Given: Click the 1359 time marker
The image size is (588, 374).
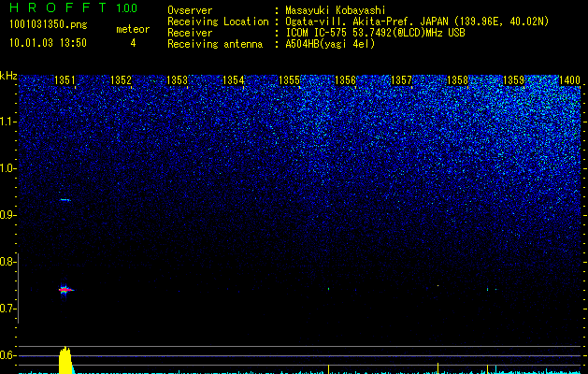Looking at the screenshot, I should point(514,80).
